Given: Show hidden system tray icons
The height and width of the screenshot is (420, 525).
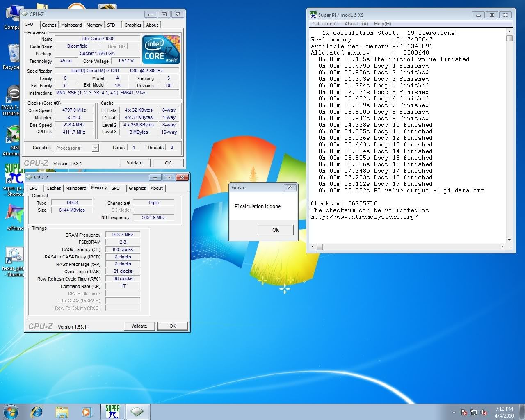Looking at the screenshot, I should point(454,412).
